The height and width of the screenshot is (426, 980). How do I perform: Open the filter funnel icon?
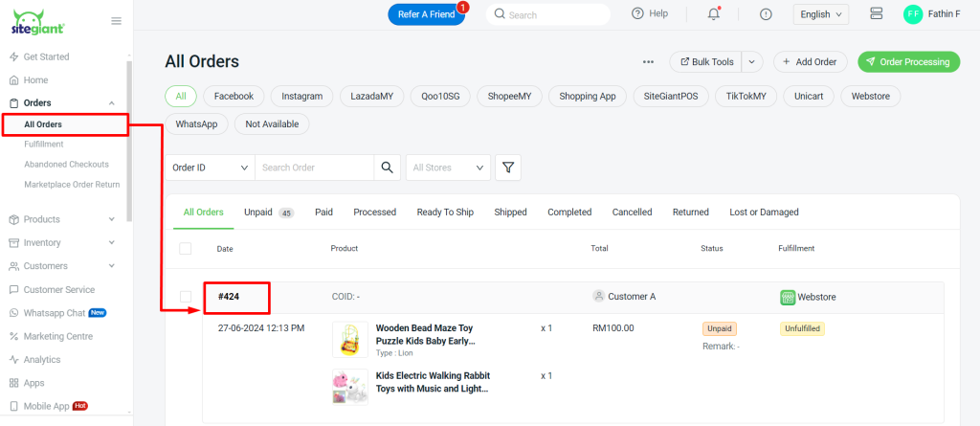tap(508, 168)
